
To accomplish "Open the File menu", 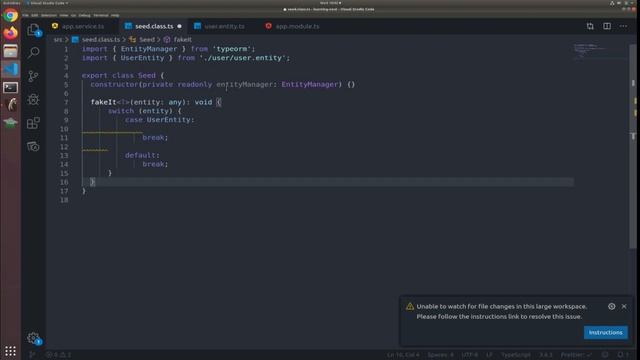I will [x=25, y=16].
